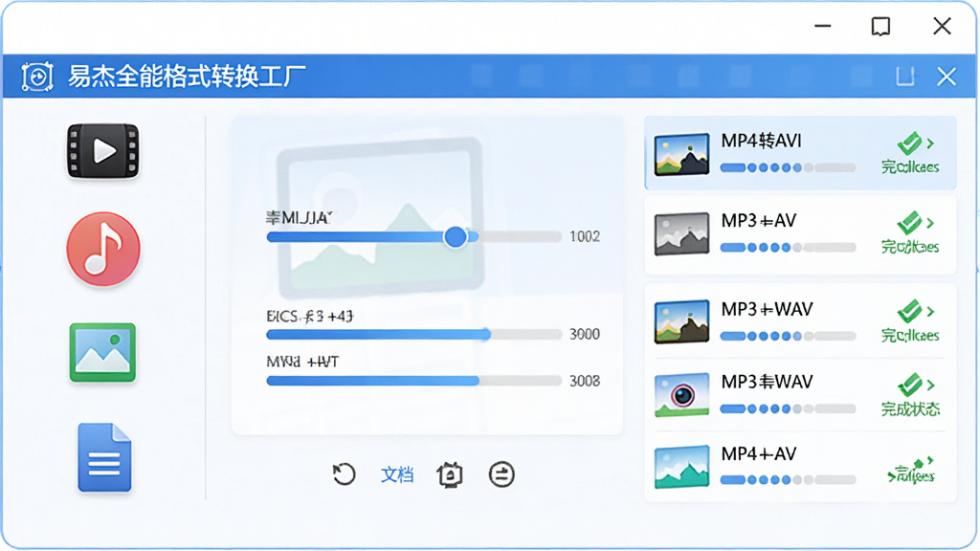The height and width of the screenshot is (551, 980).
Task: Click the progress bar under MP3丰WAV
Action: click(788, 409)
